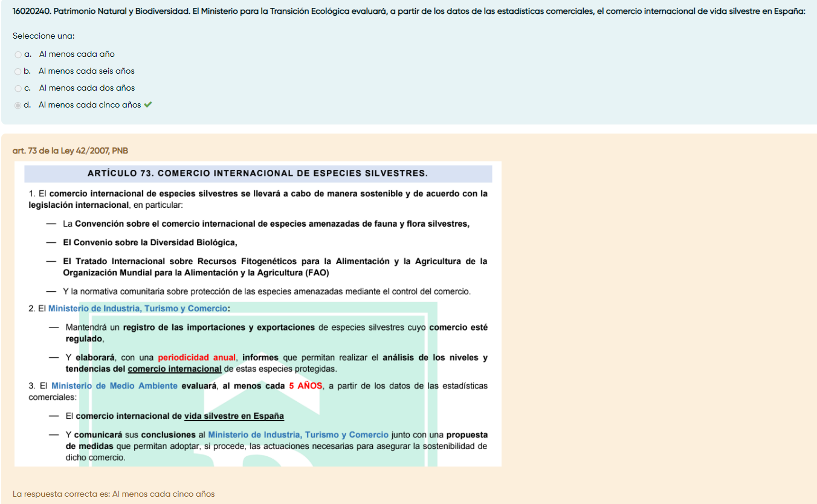Image resolution: width=817 pixels, height=504 pixels.
Task: Click underlined 'comercio internacional' in point 2
Action: [175, 369]
